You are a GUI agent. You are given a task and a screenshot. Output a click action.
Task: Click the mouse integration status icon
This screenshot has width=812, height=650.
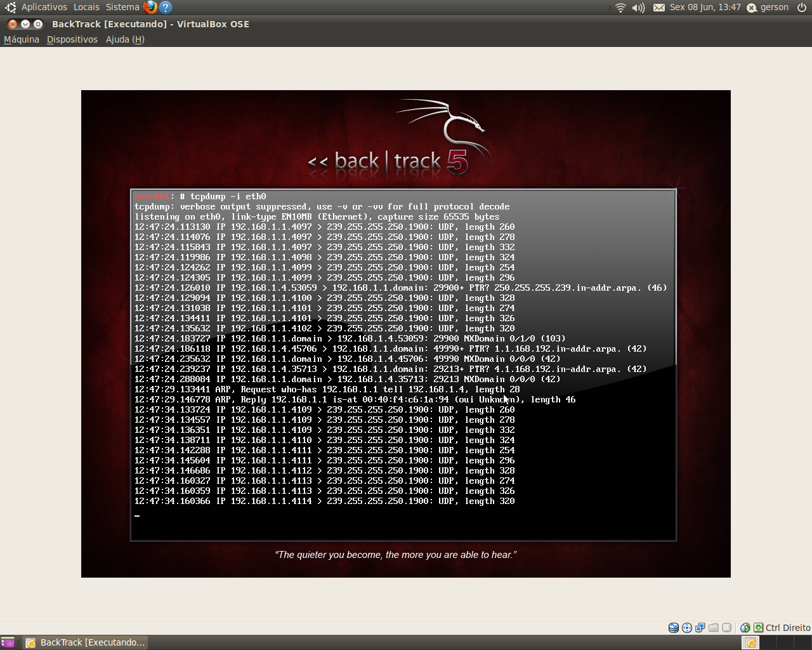click(745, 628)
